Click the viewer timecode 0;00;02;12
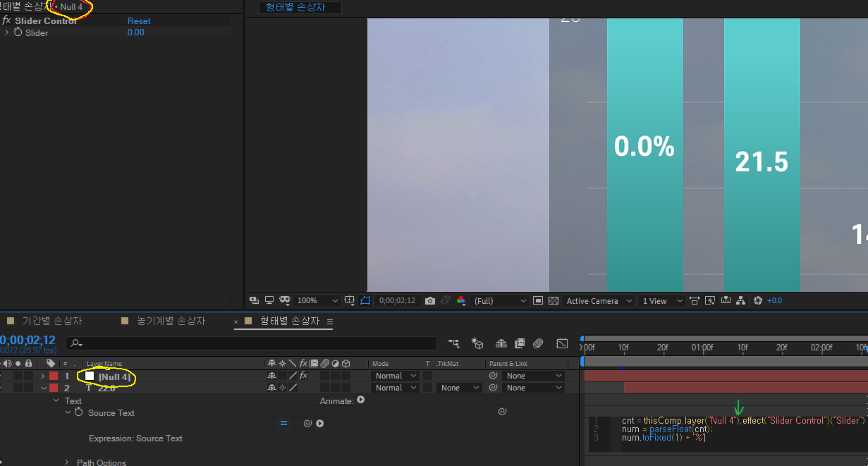Viewport: 868px width, 466px height. (x=397, y=300)
